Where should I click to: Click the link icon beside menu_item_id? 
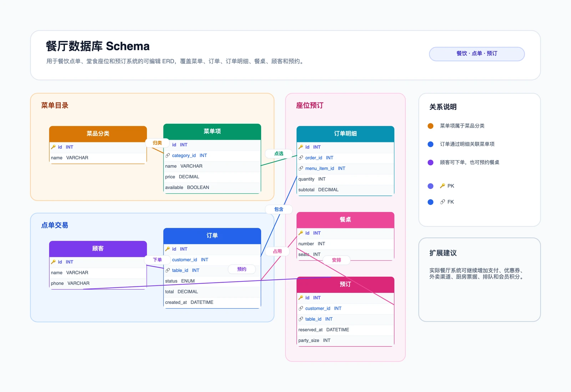tap(301, 168)
